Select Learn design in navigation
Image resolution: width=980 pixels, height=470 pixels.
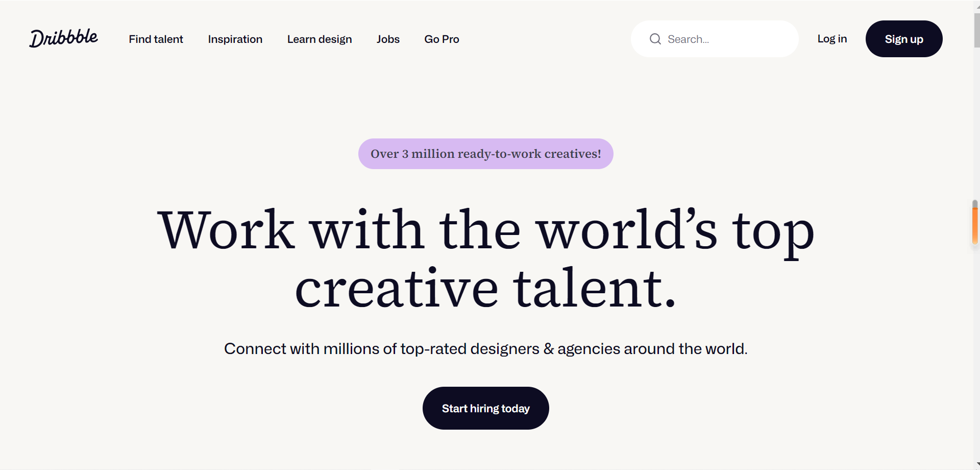pyautogui.click(x=320, y=39)
